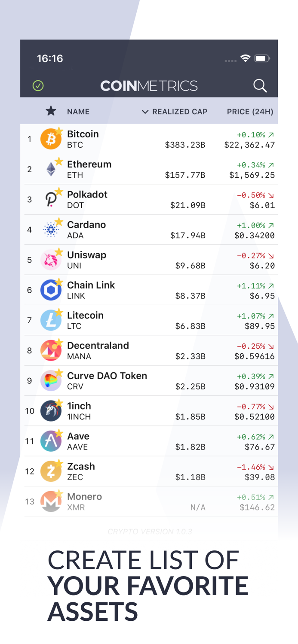Select the Uniswap unicorn logo

pos(51,260)
